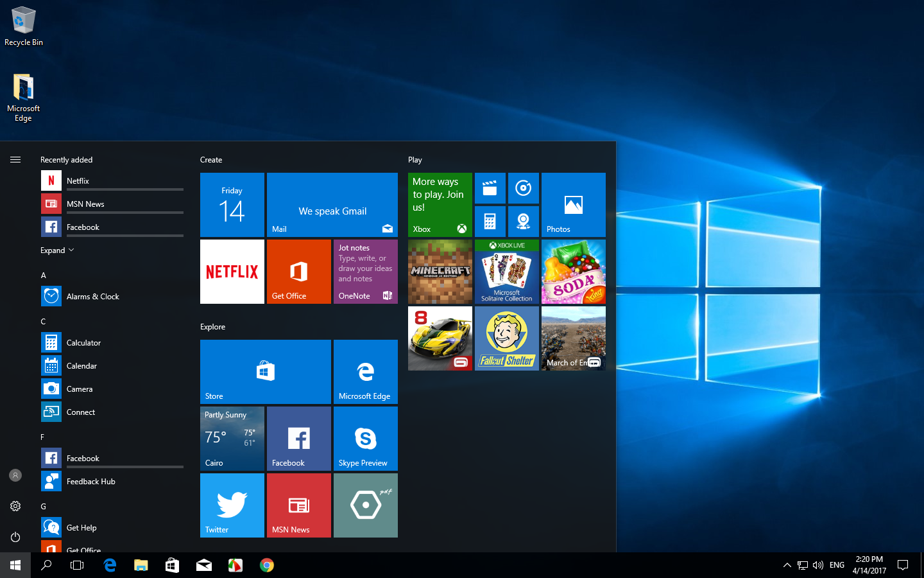This screenshot has width=924, height=578.
Task: Click the Explore group title
Action: pyautogui.click(x=212, y=327)
